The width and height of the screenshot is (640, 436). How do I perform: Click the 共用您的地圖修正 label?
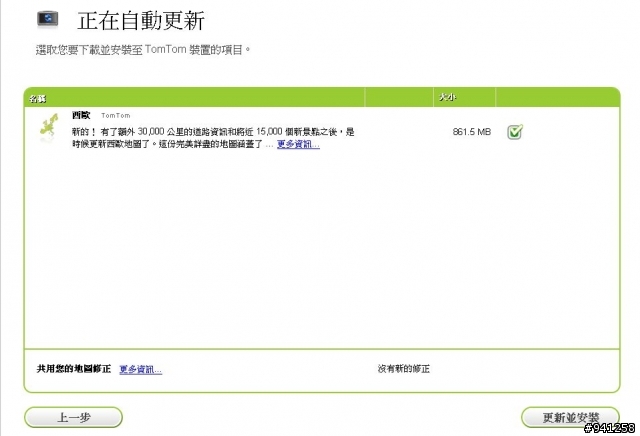74,369
